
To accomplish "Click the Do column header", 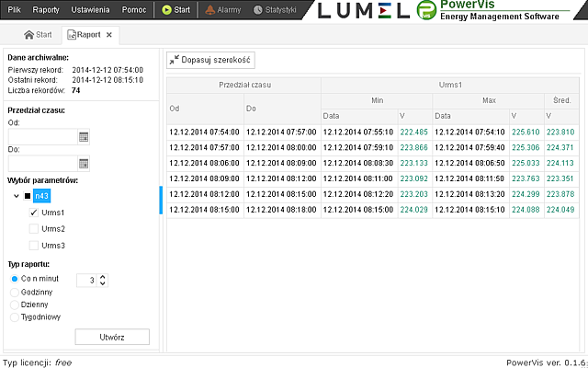I will click(282, 109).
